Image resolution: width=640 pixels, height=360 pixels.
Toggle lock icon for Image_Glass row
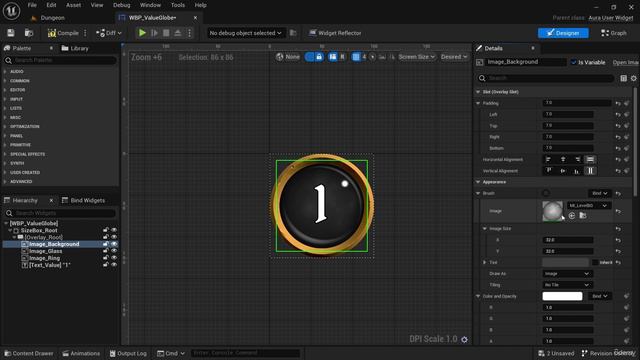106,251
